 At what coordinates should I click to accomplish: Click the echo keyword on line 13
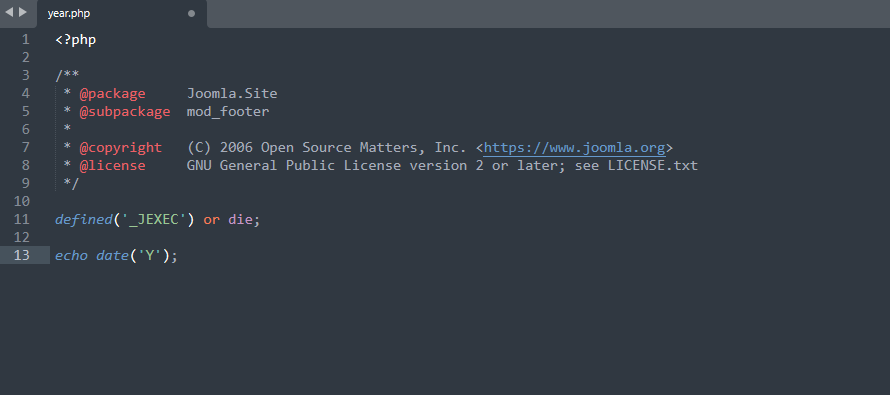(x=72, y=256)
